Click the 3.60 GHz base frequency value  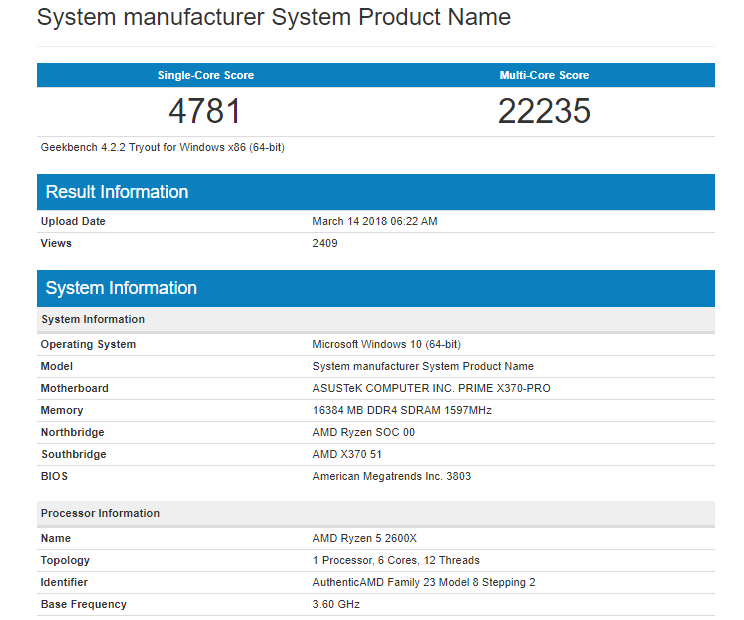pyautogui.click(x=336, y=604)
